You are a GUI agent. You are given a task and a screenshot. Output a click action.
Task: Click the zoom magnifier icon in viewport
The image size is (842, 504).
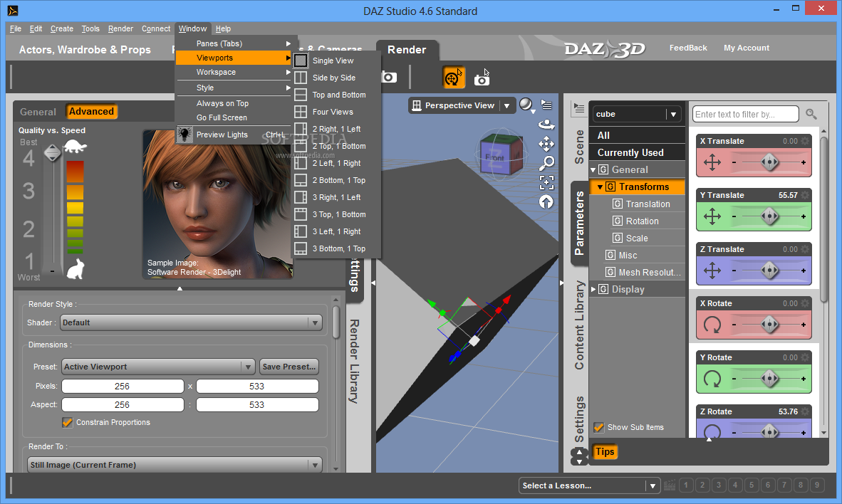(x=546, y=162)
